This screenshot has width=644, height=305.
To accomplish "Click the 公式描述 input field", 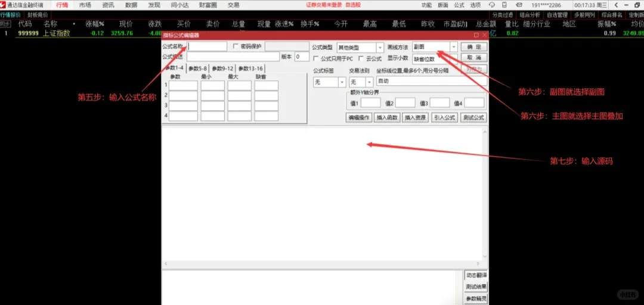I will (233, 57).
